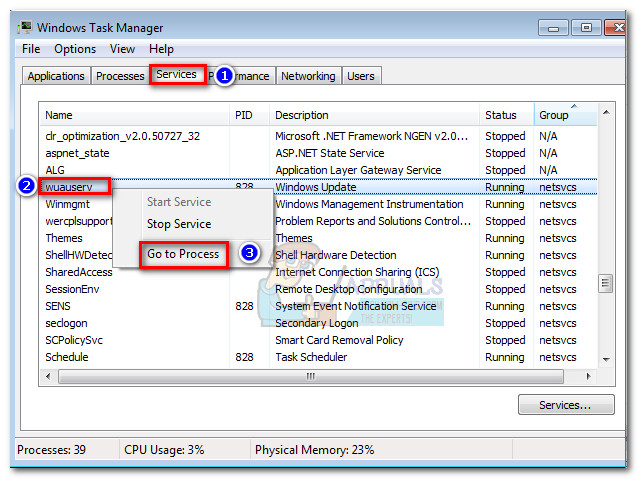Select Go to Process menu entry
Image resolution: width=638 pixels, height=479 pixels.
click(x=183, y=254)
